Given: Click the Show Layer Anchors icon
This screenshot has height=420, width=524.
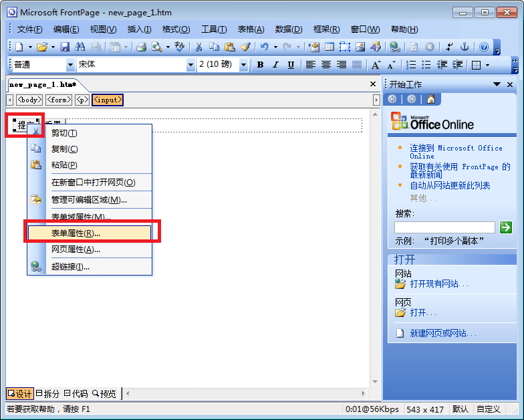Looking at the screenshot, I should point(465,47).
